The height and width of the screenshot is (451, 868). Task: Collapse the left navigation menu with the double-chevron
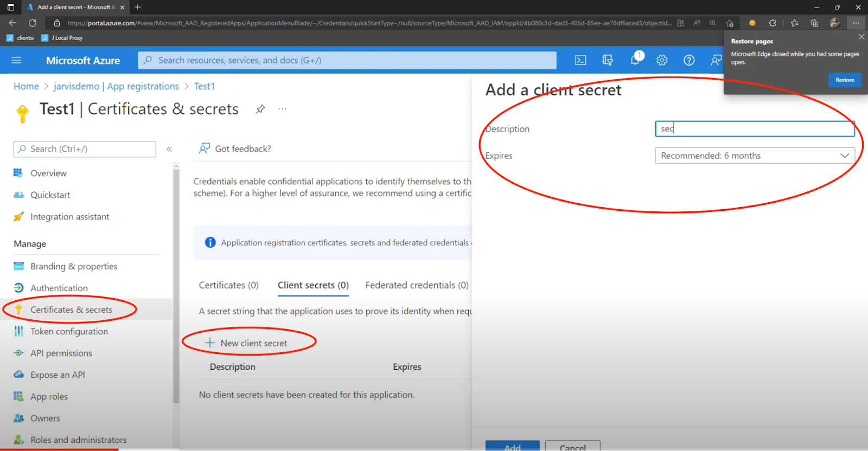(169, 149)
